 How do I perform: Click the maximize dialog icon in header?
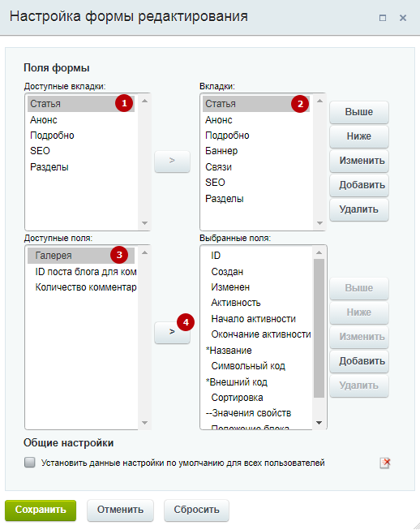coord(383,18)
